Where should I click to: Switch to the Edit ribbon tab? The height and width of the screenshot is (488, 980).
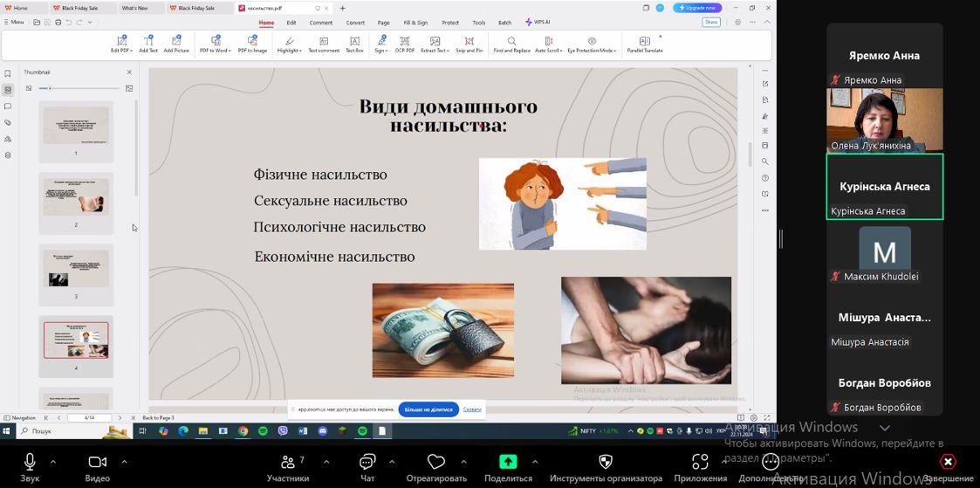pyautogui.click(x=291, y=23)
